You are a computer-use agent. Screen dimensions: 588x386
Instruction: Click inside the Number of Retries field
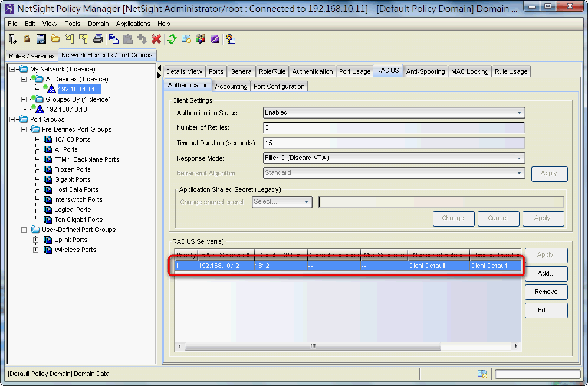tap(394, 127)
